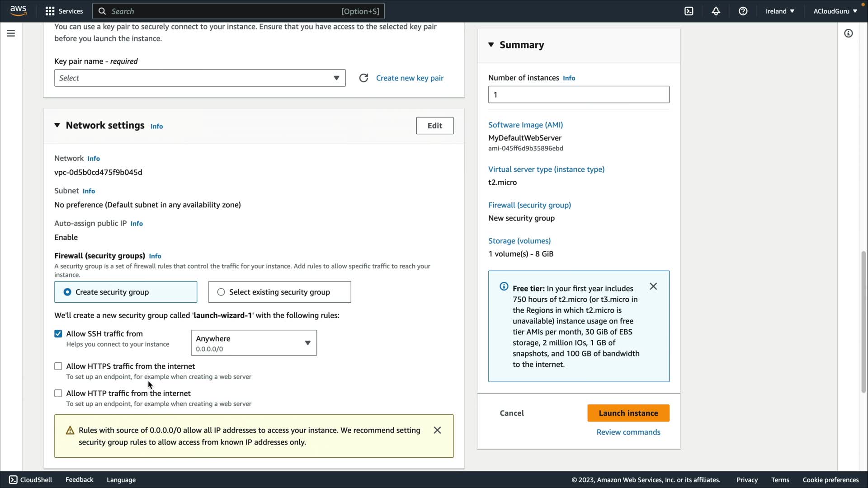Open the help question mark icon
The image size is (868, 488).
tap(743, 11)
